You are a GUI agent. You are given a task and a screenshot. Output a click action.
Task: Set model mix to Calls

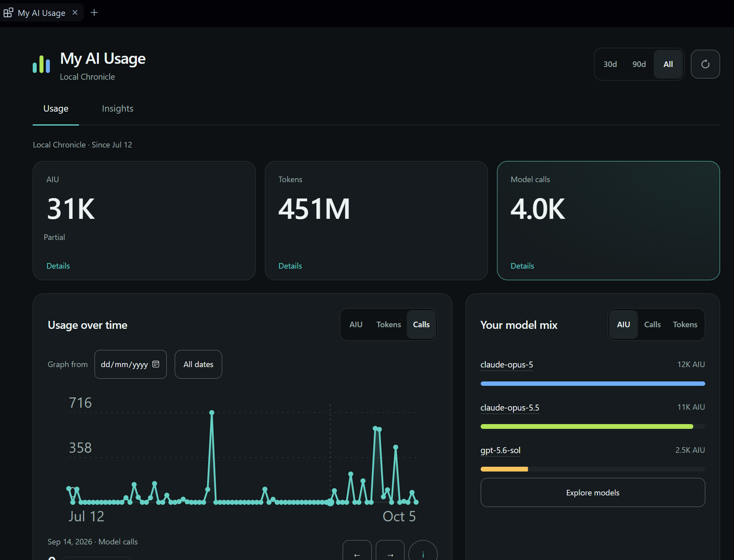(x=652, y=324)
